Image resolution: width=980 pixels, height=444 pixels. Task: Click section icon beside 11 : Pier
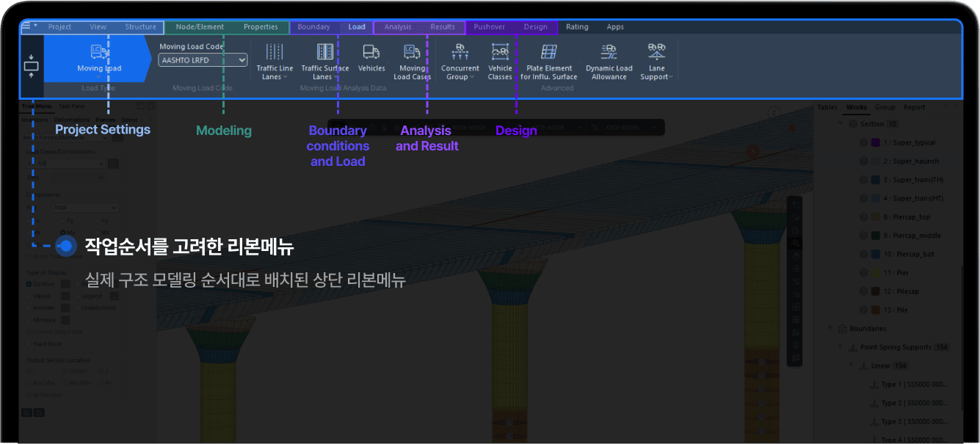point(863,273)
